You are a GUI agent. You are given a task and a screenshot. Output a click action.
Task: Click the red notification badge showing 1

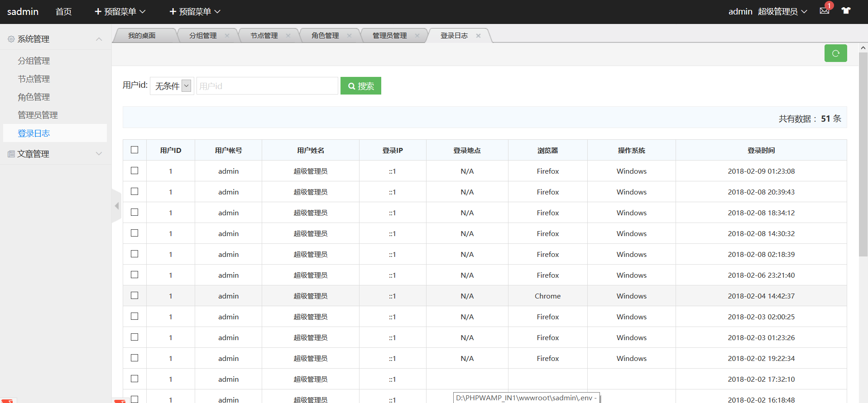(x=829, y=5)
